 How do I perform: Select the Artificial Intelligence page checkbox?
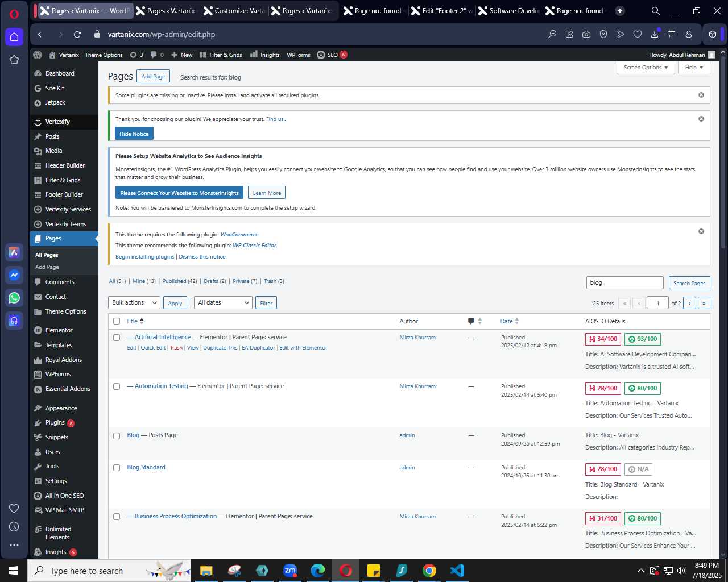117,338
